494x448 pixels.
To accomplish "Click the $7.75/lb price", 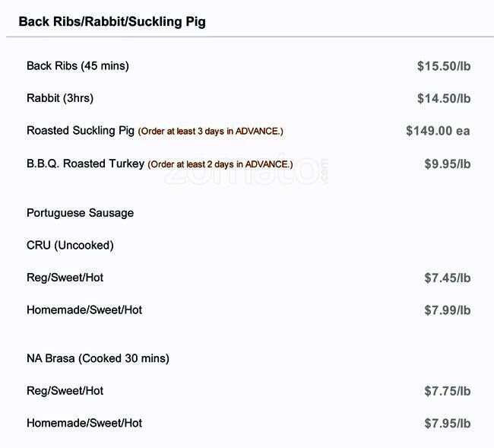I will (x=447, y=391).
